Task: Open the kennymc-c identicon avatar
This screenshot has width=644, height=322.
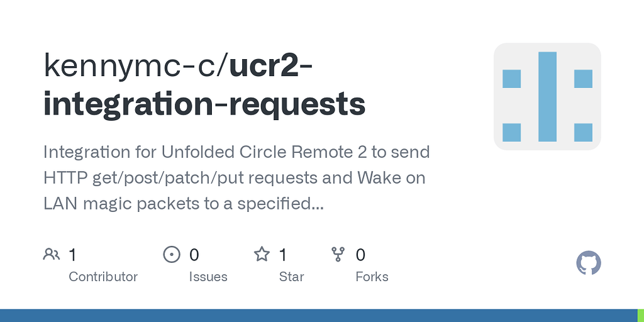Action: (x=547, y=96)
